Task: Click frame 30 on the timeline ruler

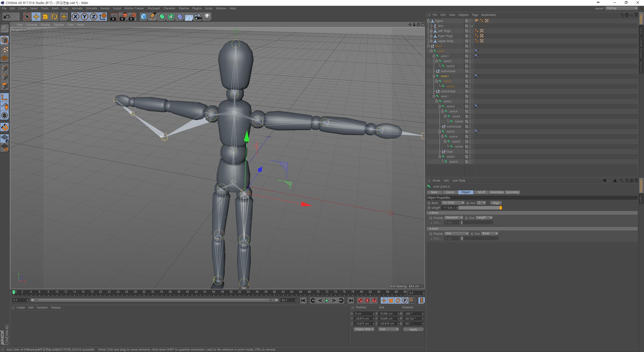Action: pyautogui.click(x=144, y=292)
